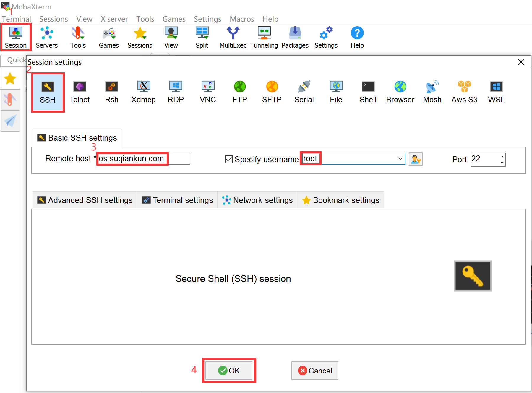Open the MultiExec toolbar tool

point(233,38)
